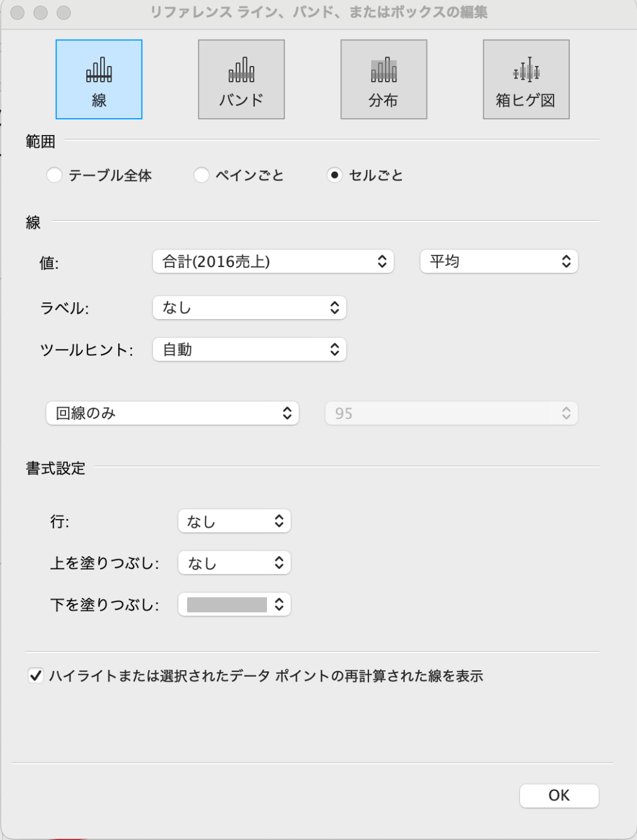The height and width of the screenshot is (840, 637).
Task: Click the red close window button
Action: 18,13
